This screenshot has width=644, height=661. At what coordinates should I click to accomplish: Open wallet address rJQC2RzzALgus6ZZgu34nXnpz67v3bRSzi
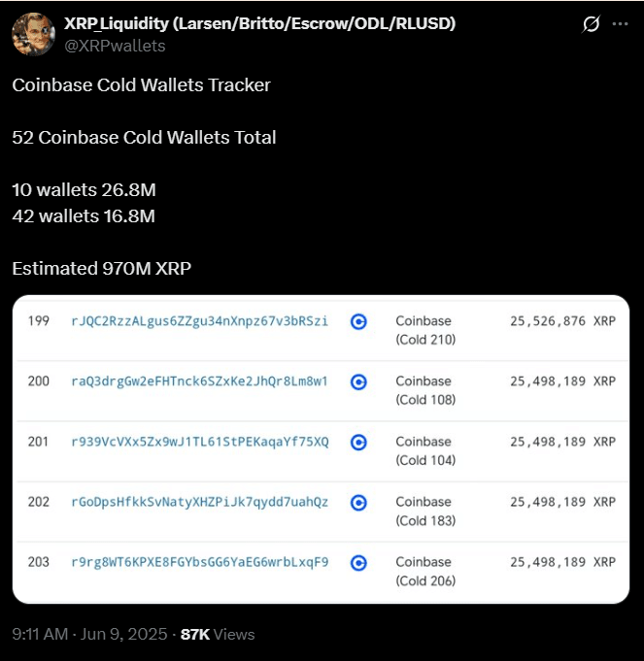pos(200,321)
